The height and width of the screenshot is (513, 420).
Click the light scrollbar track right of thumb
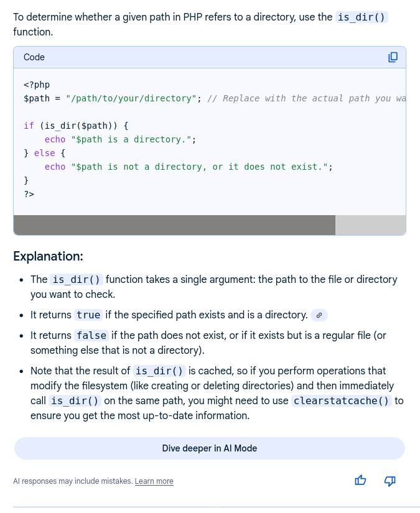370,225
